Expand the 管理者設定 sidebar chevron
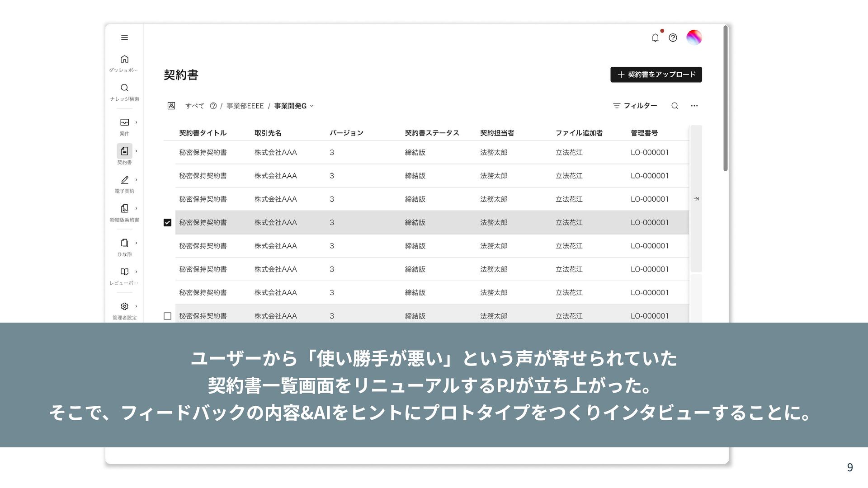The height and width of the screenshot is (488, 868). pos(136,306)
